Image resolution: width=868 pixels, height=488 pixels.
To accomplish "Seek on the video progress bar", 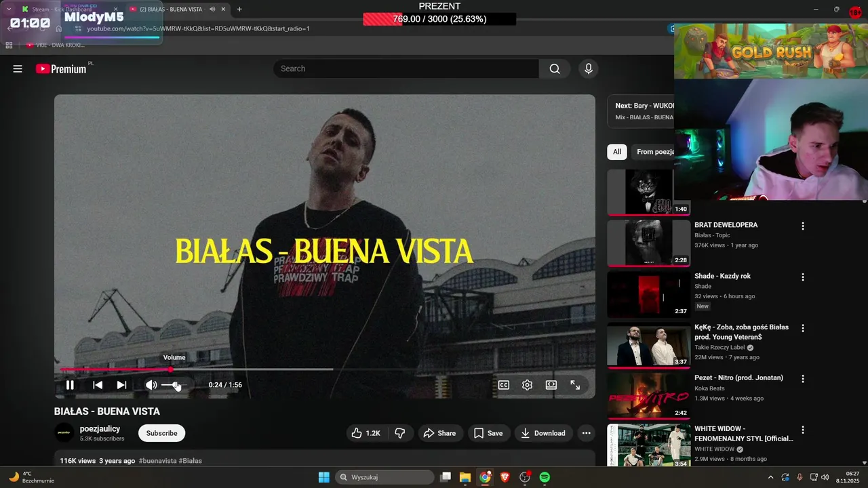I will 325,369.
